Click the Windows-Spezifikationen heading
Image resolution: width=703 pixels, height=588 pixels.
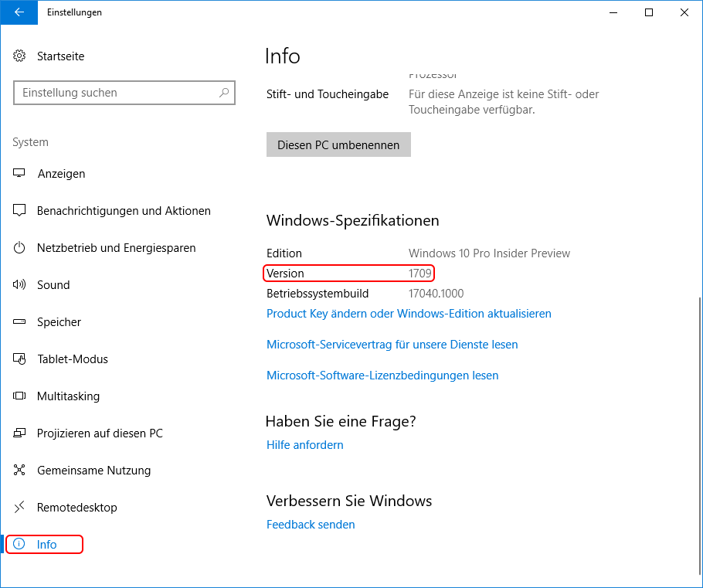[x=353, y=220]
